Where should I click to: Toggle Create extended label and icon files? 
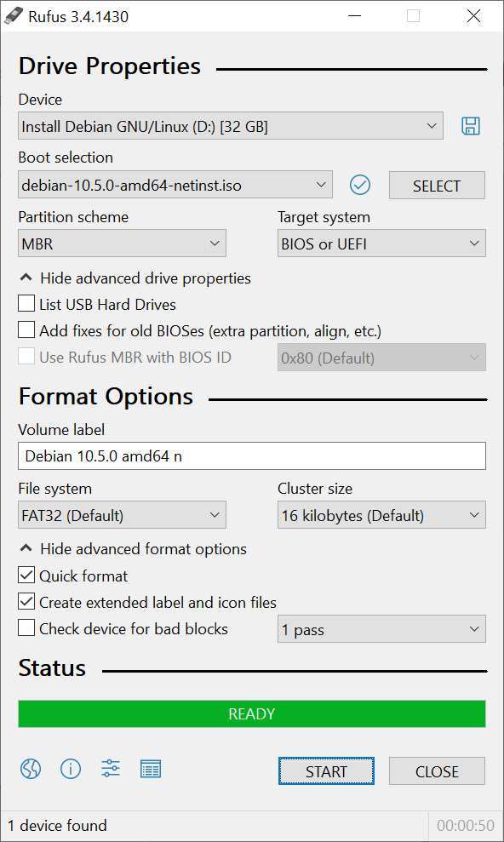[x=26, y=601]
